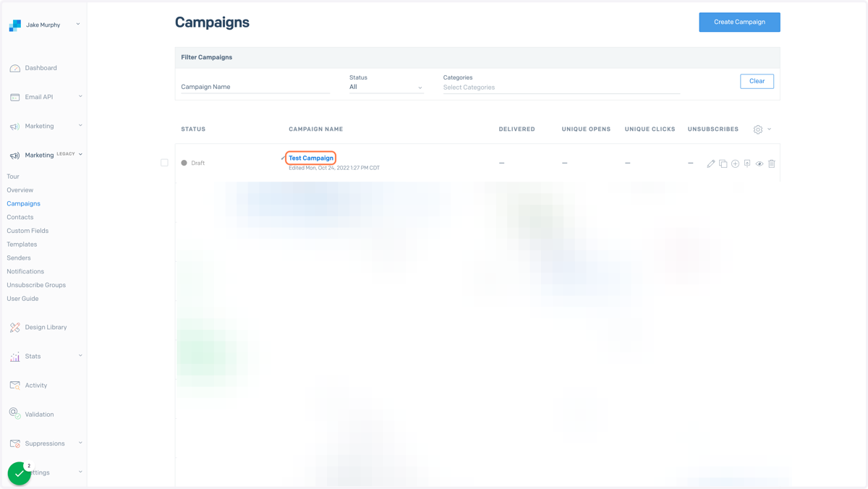This screenshot has width=868, height=489.
Task: Click the Validation icon in sidebar
Action: [14, 414]
